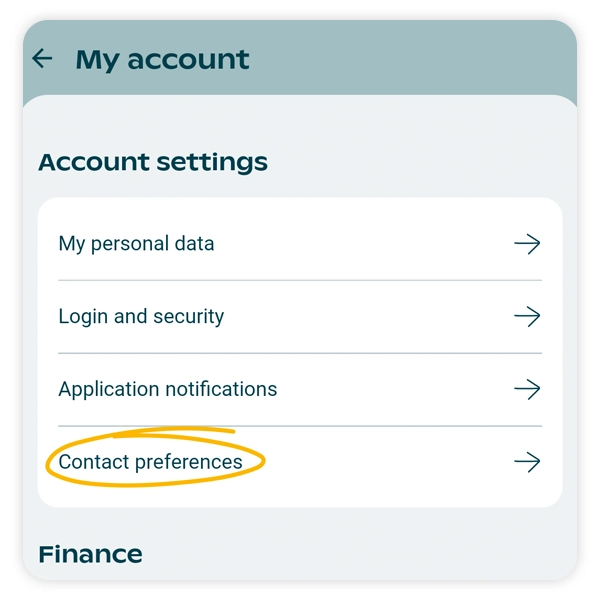Open My personal data

[x=136, y=243]
